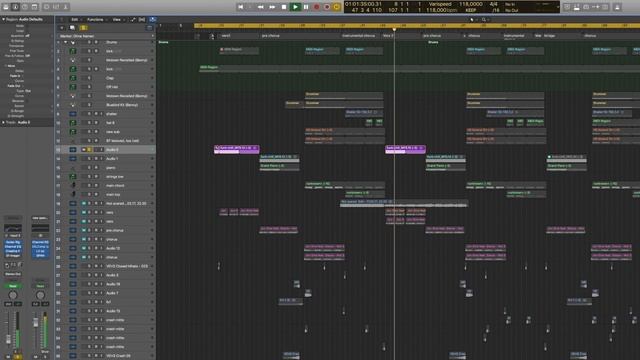Screen dimensions: 640x360
Task: Select the first purple region on Audio 2
Action: coord(237,150)
